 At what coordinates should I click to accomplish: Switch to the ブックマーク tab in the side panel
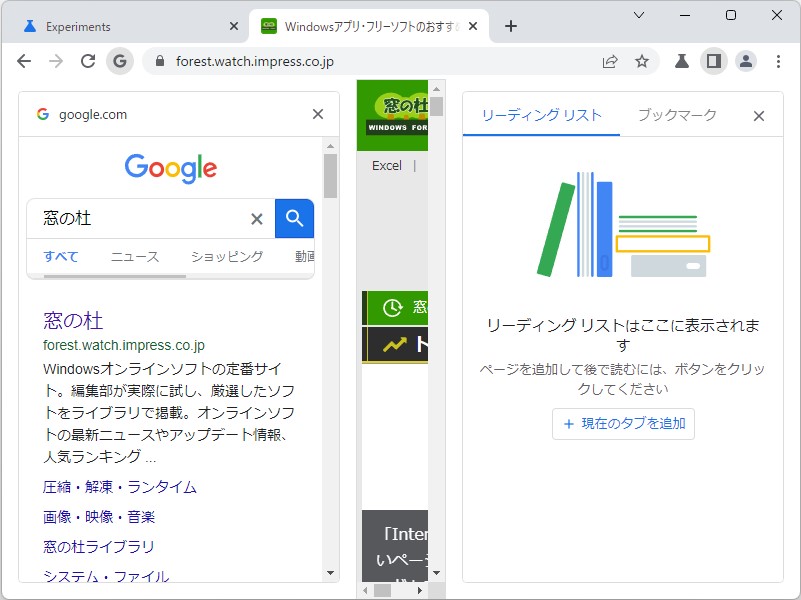pyautogui.click(x=676, y=115)
